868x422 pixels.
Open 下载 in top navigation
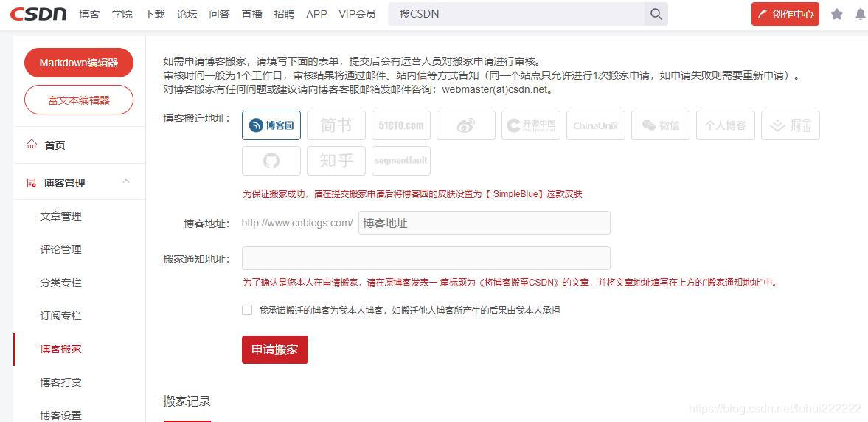154,15
